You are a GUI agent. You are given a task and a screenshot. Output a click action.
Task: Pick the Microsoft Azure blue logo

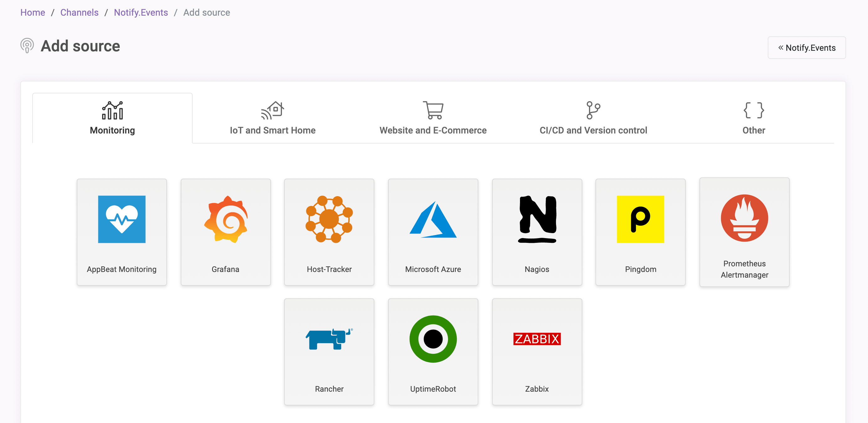pyautogui.click(x=433, y=219)
